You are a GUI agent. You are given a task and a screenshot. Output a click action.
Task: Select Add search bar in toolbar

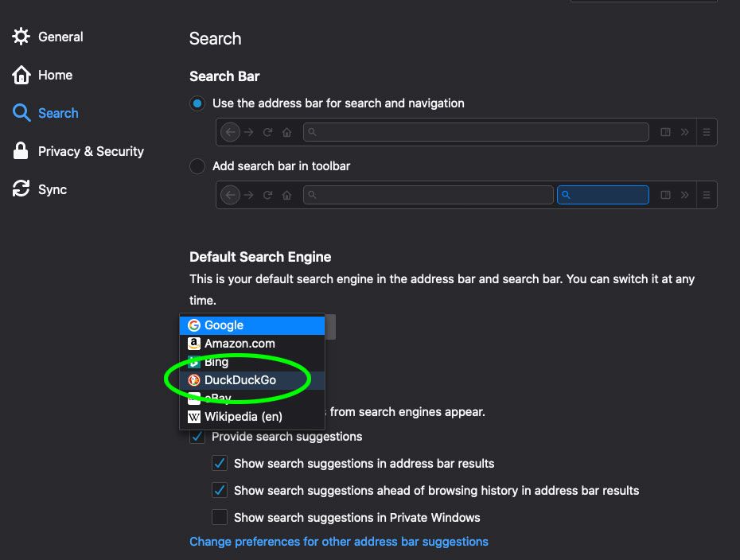197,166
